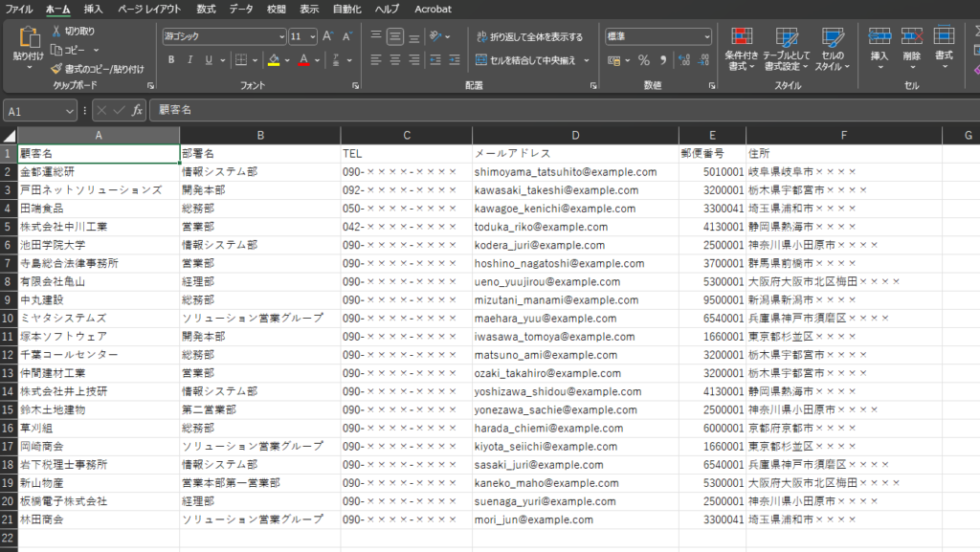Apply underline to the selection
Screen dimensions: 980x552
[x=208, y=59]
